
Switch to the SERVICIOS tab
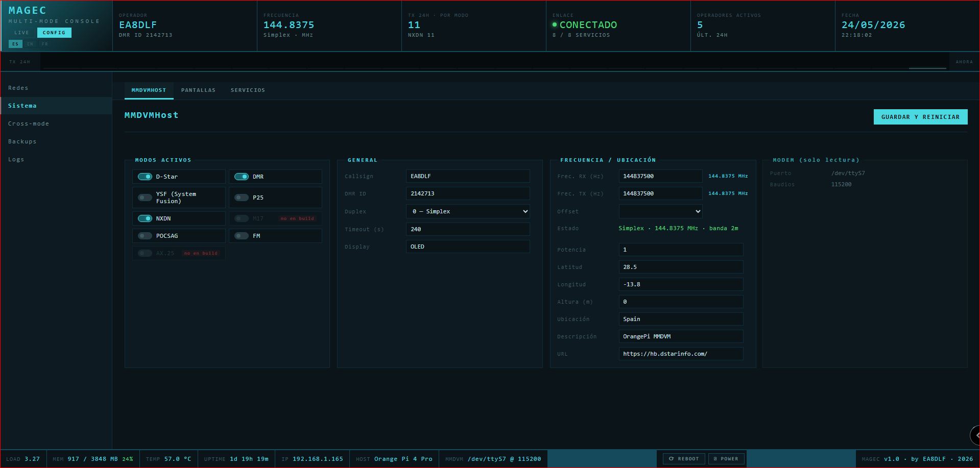pos(248,90)
